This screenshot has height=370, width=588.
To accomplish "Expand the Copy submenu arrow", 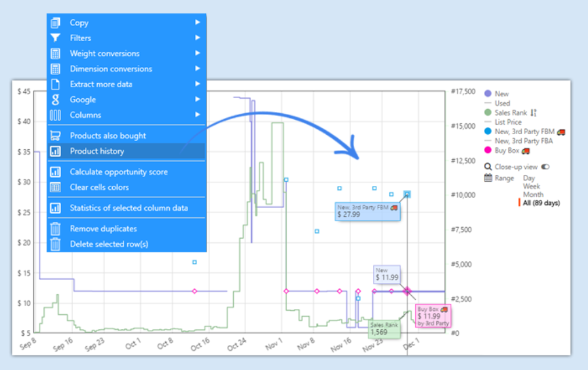I will [x=198, y=22].
